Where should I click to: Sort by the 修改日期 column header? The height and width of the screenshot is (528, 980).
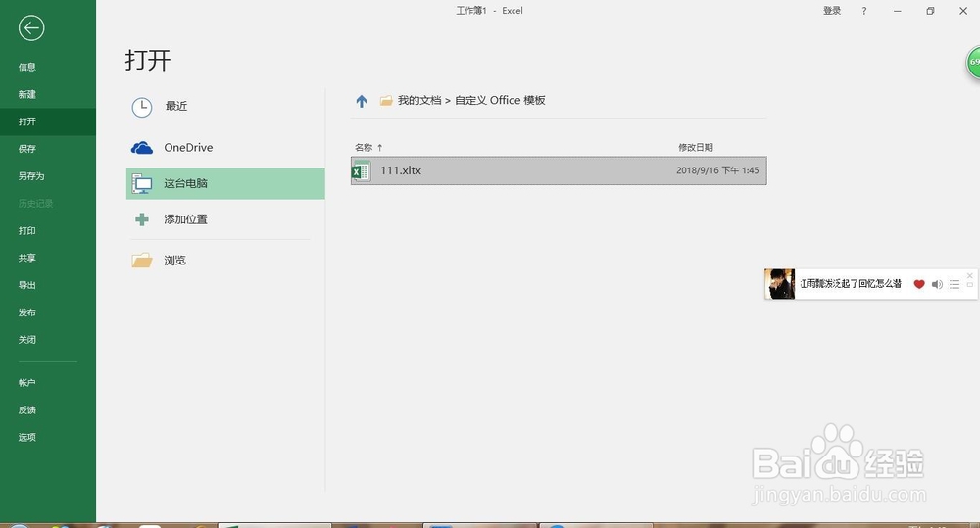pos(696,148)
